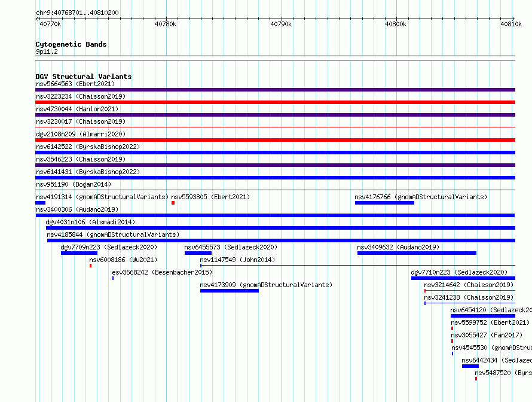Select nsv3409632 (Audano2019) label

tap(398, 247)
